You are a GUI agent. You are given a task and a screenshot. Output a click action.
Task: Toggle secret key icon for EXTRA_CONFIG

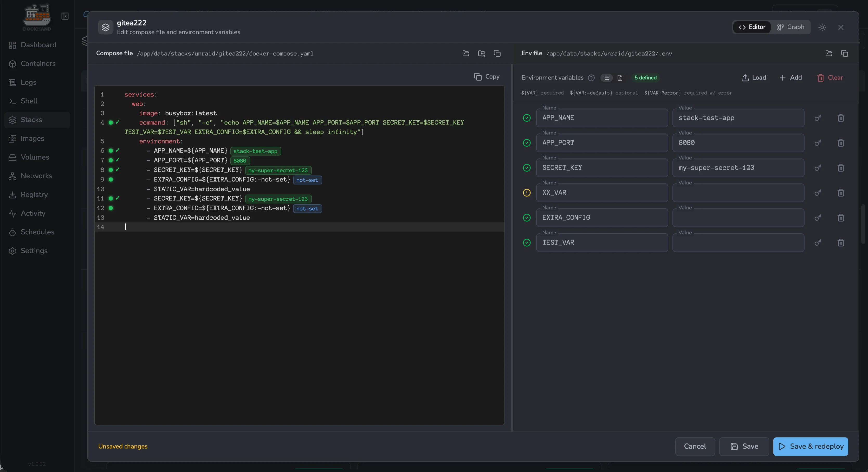[818, 218]
